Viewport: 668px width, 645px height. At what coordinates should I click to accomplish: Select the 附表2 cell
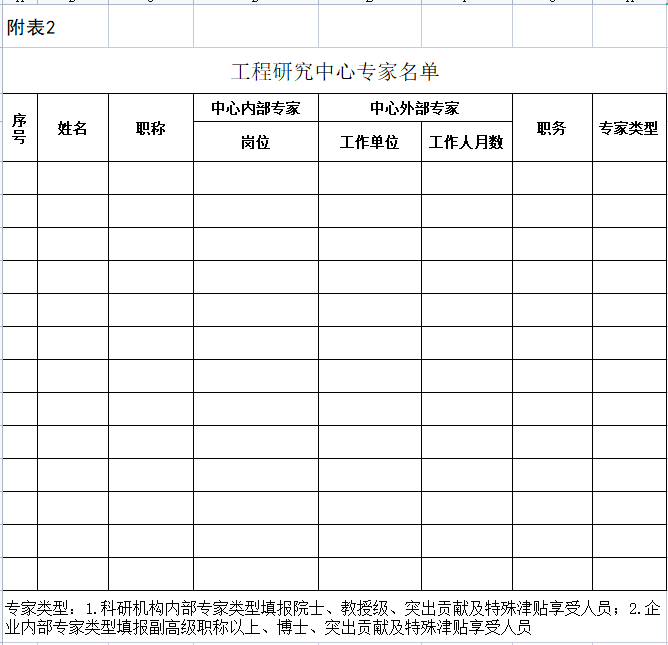click(32, 28)
